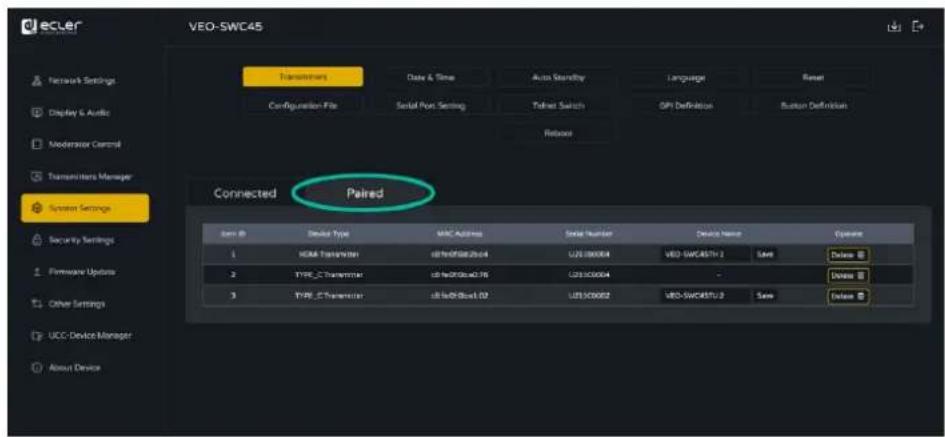Click the Device Type column header

pyautogui.click(x=328, y=233)
